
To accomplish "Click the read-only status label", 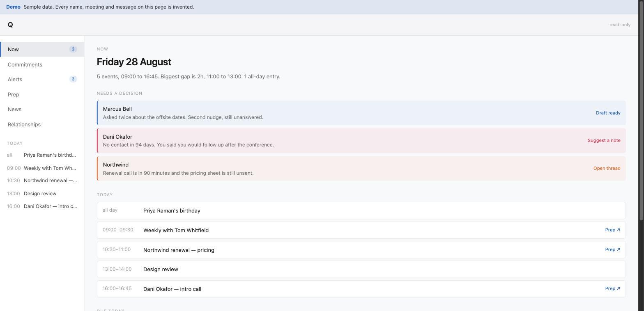I will (620, 25).
